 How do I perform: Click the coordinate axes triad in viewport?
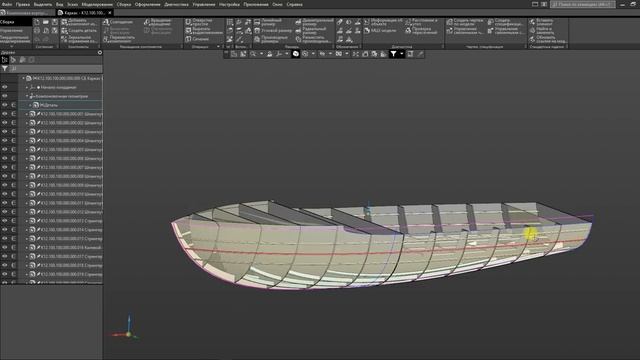[x=126, y=328]
